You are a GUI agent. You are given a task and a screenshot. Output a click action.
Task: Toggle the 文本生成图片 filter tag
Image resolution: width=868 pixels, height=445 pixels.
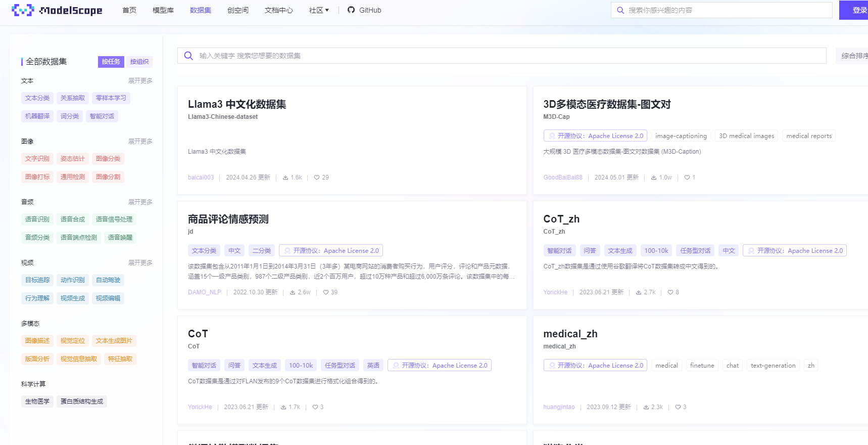pos(114,341)
